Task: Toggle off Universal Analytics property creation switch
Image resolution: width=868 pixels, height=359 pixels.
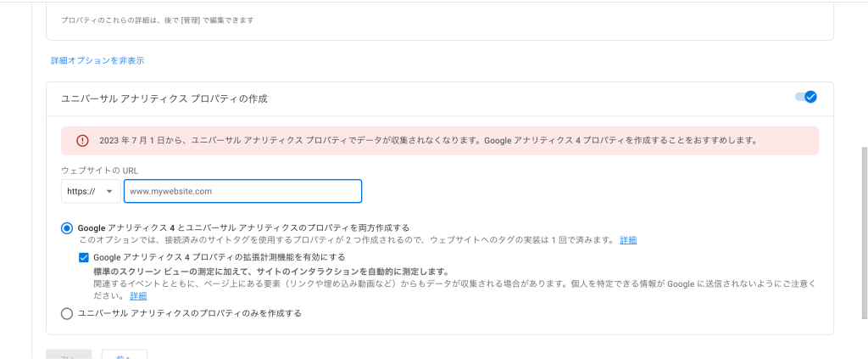Action: [806, 97]
